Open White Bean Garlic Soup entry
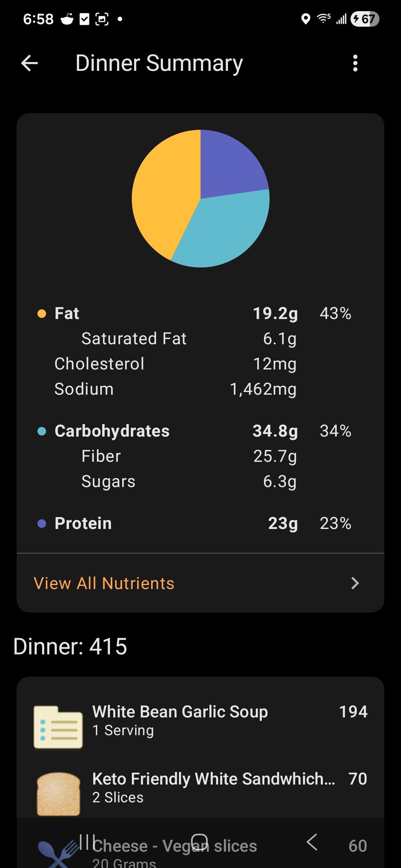This screenshot has width=401, height=868. pos(180,720)
